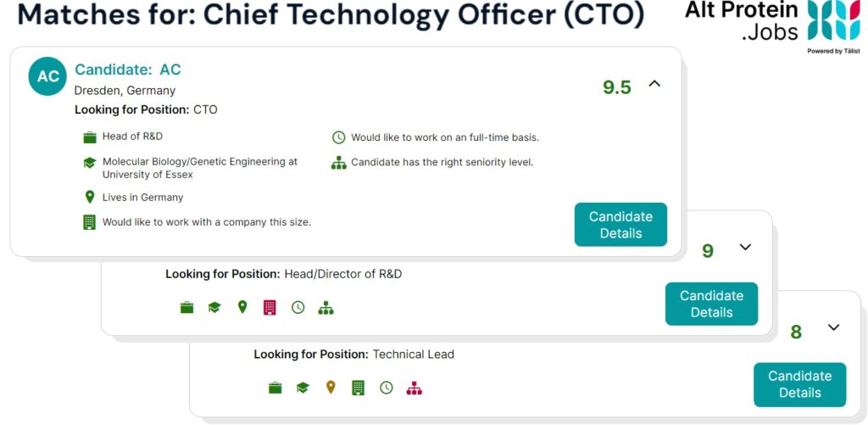Viewport: 868px width, 425px height.
Task: Click the red building icon on Head/Director of R&D card
Action: pyautogui.click(x=270, y=308)
